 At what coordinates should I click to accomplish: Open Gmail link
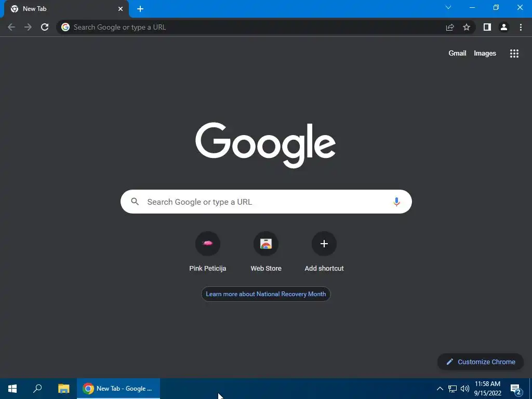click(x=457, y=54)
